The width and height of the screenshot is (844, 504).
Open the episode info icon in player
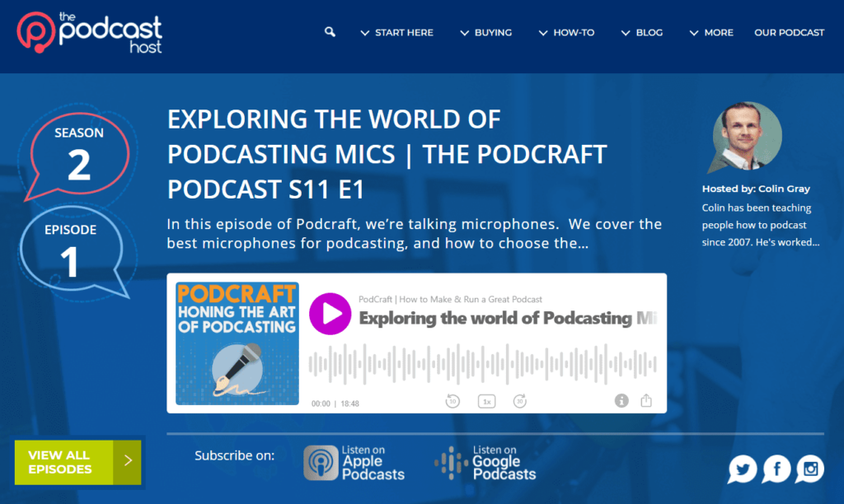[x=621, y=400]
